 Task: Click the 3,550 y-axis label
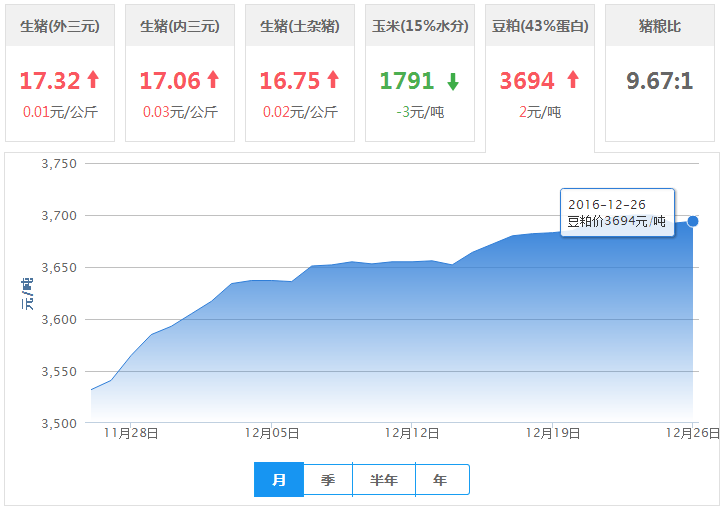[x=59, y=371]
